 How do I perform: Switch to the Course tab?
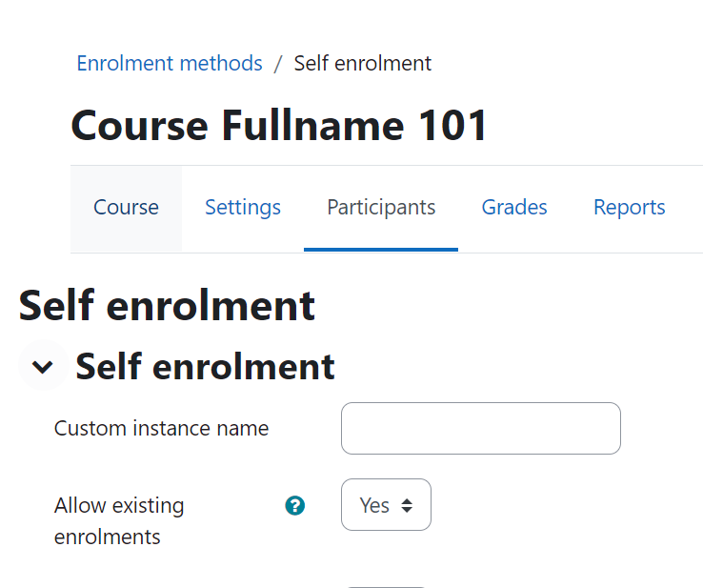[126, 207]
